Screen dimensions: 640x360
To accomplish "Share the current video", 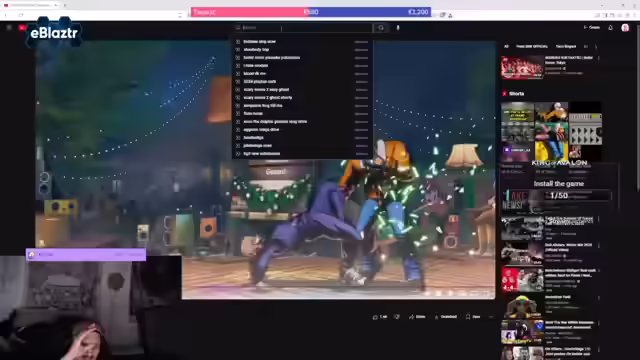I will coord(417,317).
